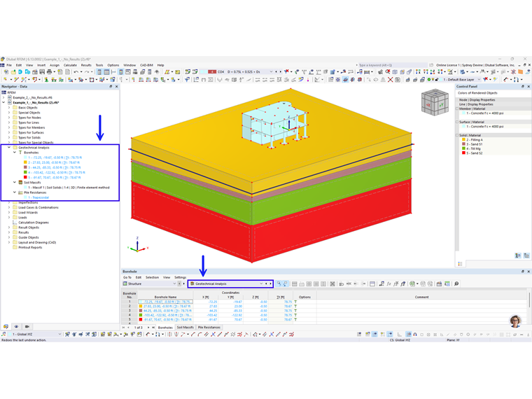
Task: Click the keyword search input field
Action: coord(392,65)
